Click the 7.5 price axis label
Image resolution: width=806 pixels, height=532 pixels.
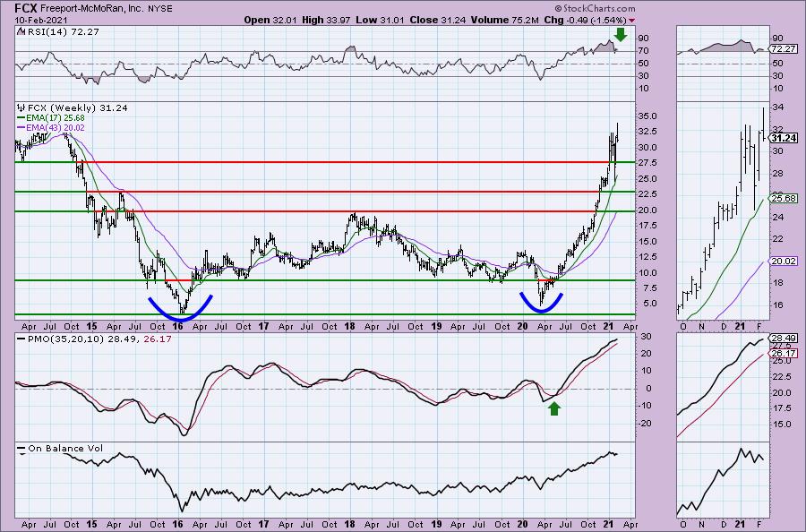coord(649,288)
